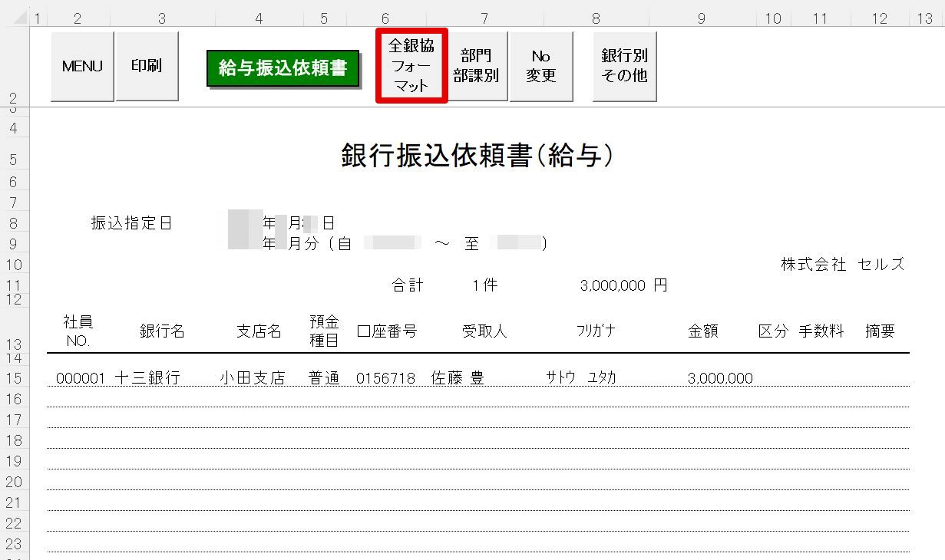This screenshot has height=560, width=945.
Task: Select the green 給与振込依頼書 label
Action: (x=283, y=68)
